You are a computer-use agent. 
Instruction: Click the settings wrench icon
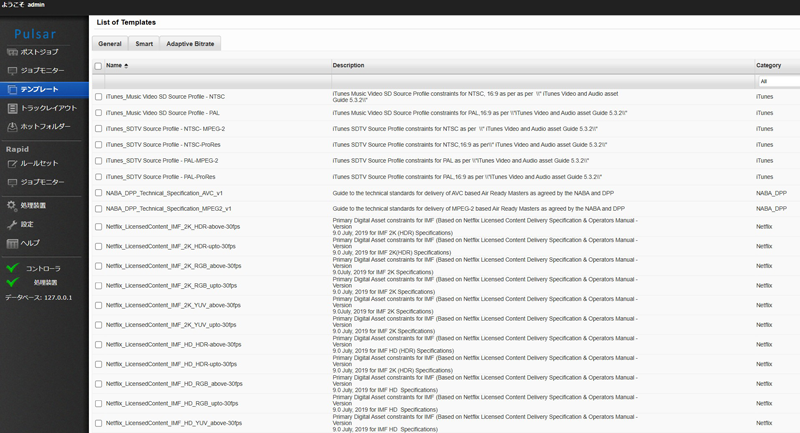click(x=12, y=224)
